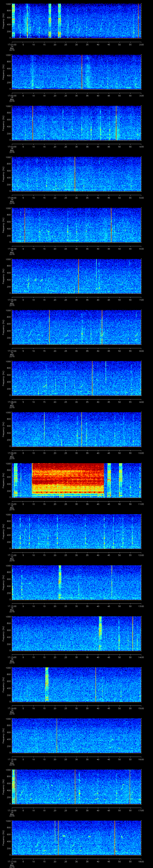This screenshot has height=868, width=153.
Task: Select the spectrogram panel starting at 17:03:00
Action: [x=76, y=123]
